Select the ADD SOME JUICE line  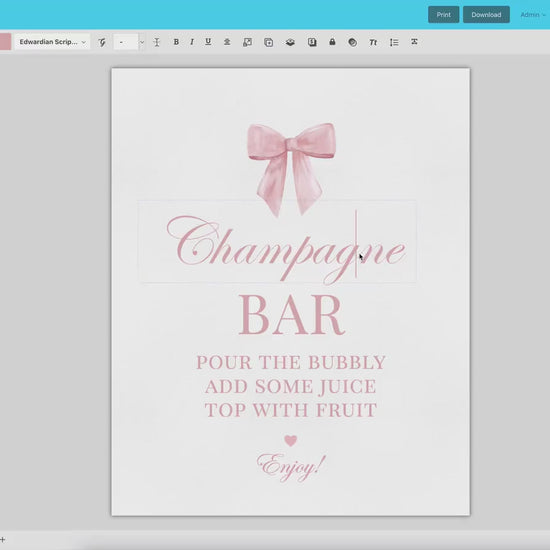[x=291, y=386]
